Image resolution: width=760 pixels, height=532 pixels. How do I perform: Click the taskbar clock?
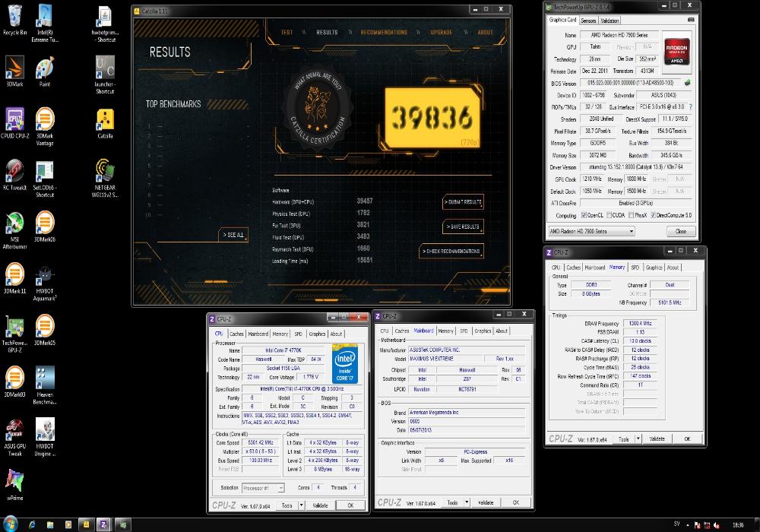point(738,524)
